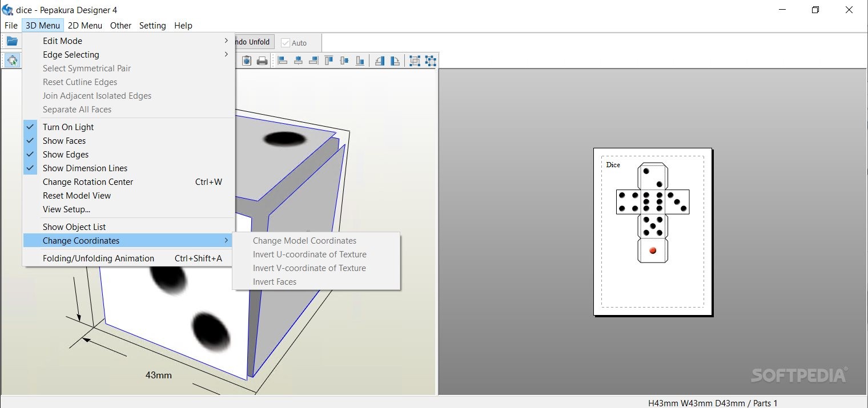Image resolution: width=868 pixels, height=408 pixels.
Task: Choose Invert U-coordinate of Texture
Action: click(x=316, y=255)
